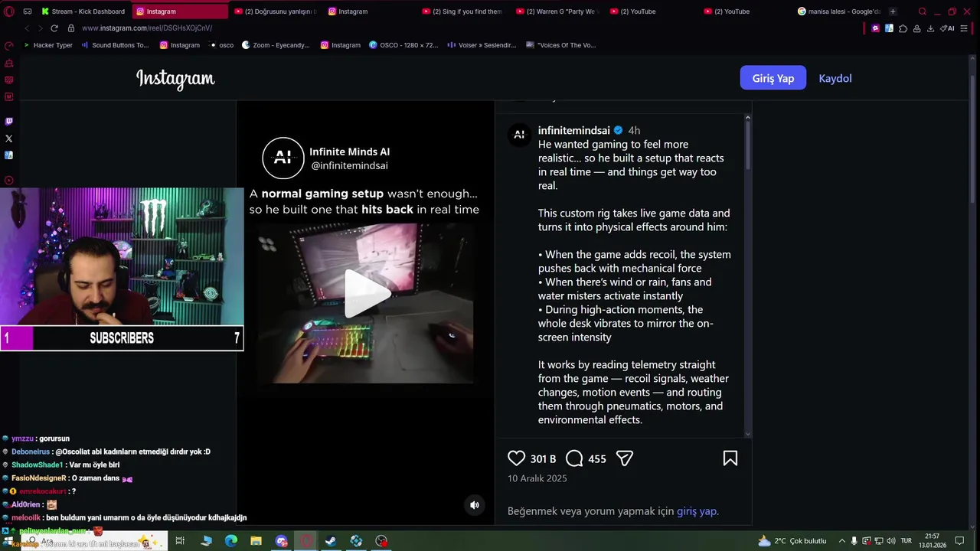
Task: Open the Instagram logo home link
Action: pos(175,79)
